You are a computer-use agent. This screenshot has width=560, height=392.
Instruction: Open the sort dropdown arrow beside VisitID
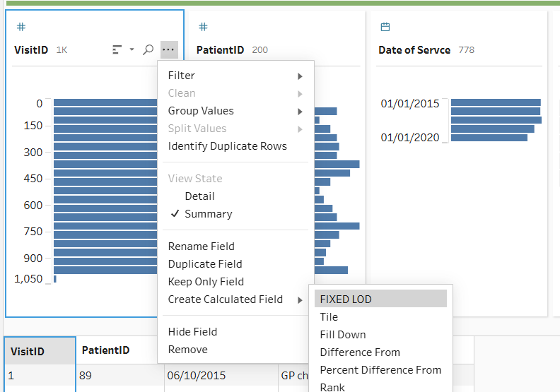coord(132,49)
